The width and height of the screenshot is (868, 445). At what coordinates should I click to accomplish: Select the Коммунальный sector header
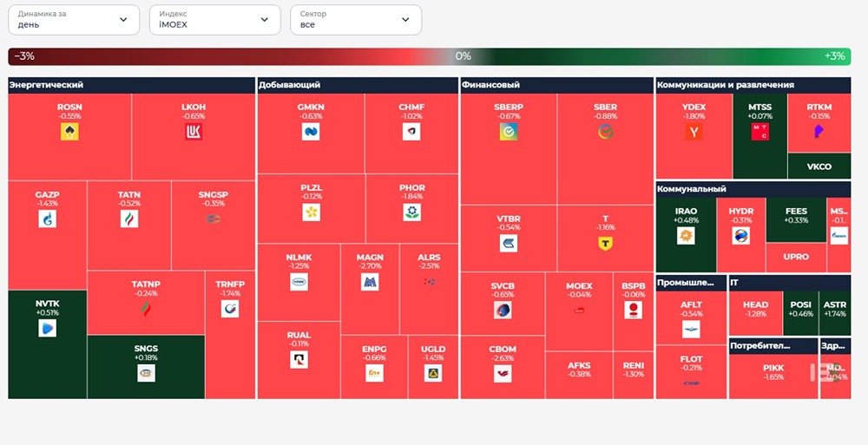click(x=753, y=189)
